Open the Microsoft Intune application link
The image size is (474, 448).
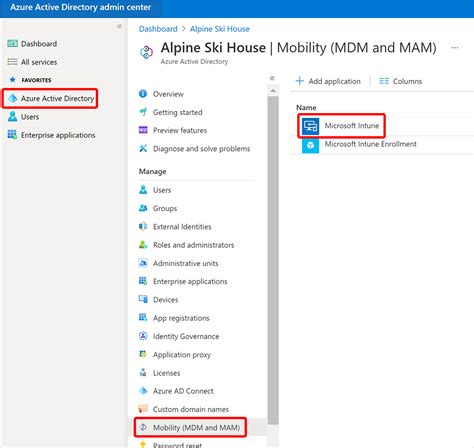352,126
